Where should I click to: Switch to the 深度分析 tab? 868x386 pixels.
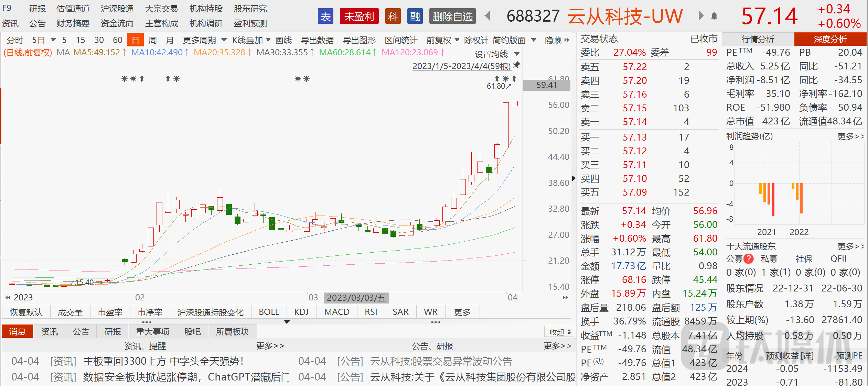(x=830, y=39)
